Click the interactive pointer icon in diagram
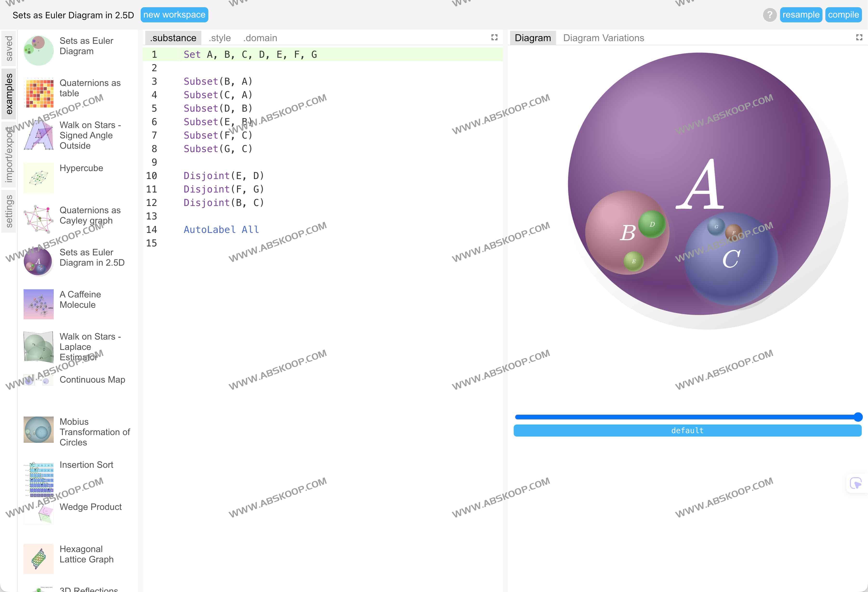 pyautogui.click(x=855, y=483)
